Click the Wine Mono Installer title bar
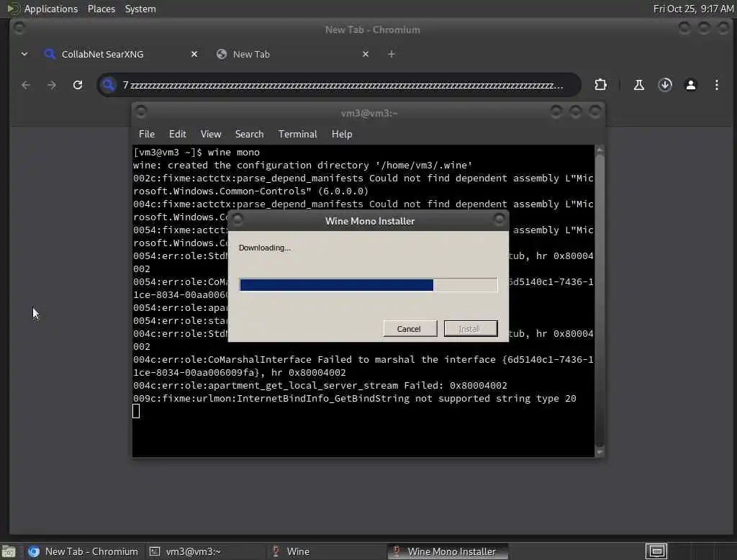Viewport: 737px width, 560px height. (x=370, y=221)
